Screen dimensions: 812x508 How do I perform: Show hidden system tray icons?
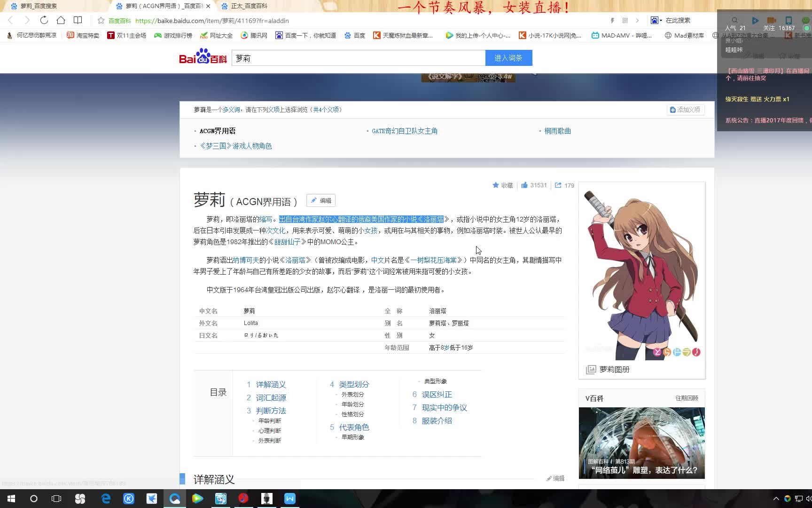point(776,499)
